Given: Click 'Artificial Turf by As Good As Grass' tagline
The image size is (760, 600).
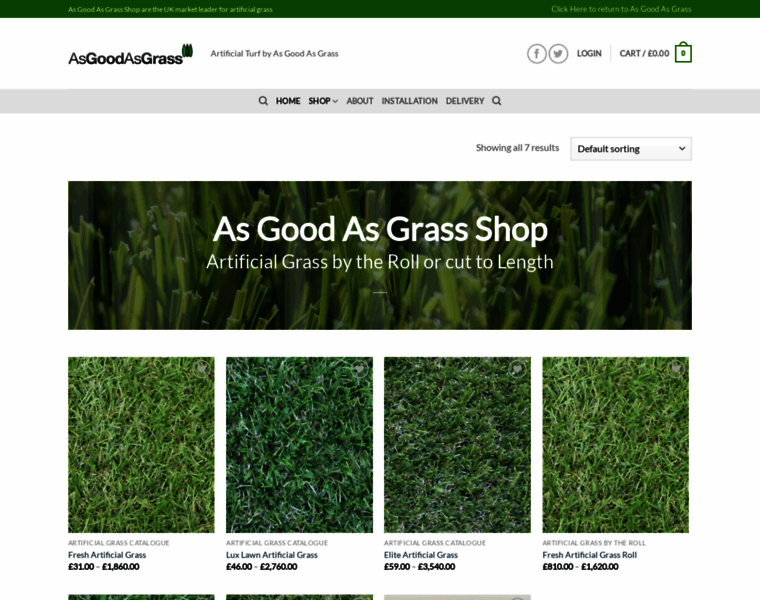Looking at the screenshot, I should pyautogui.click(x=274, y=53).
